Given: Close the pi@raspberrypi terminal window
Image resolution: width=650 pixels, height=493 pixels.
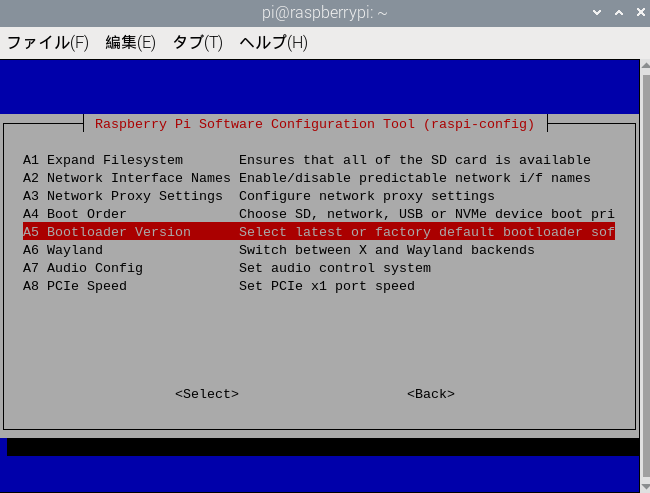Looking at the screenshot, I should (x=640, y=13).
